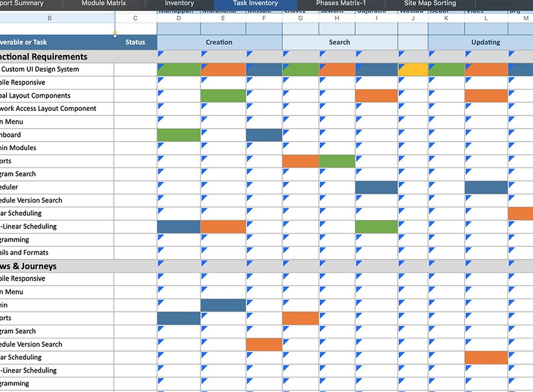Select the Status column header cell
The height and width of the screenshot is (392, 533).
pos(135,42)
